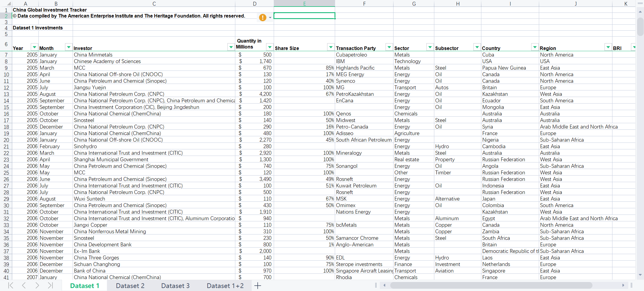Click the split-pane handle above vertical scrollbar
644x291 pixels.
(640, 4)
